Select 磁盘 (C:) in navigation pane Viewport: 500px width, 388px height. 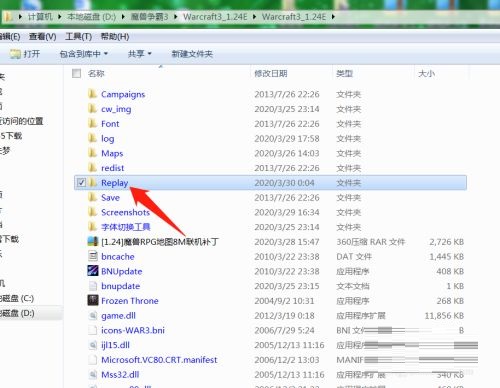[x=17, y=298]
